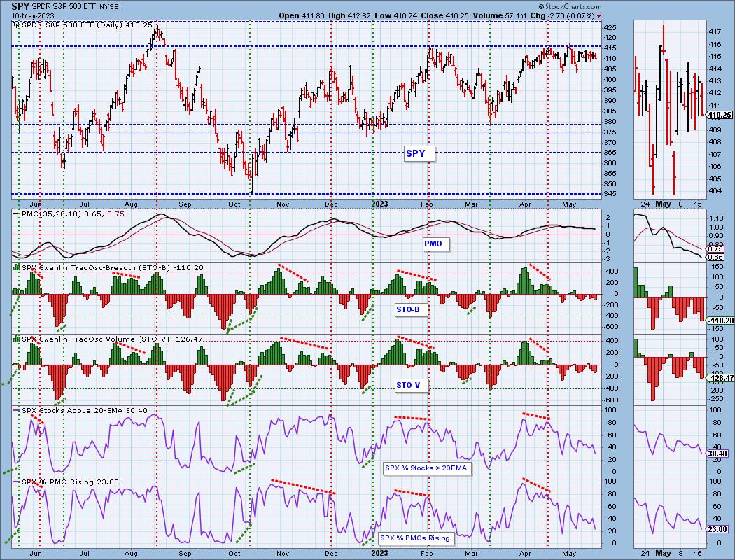Screen dimensions: 735x560
Task: Click the -110.20 STO-B value tag on the right
Action: [x=720, y=321]
